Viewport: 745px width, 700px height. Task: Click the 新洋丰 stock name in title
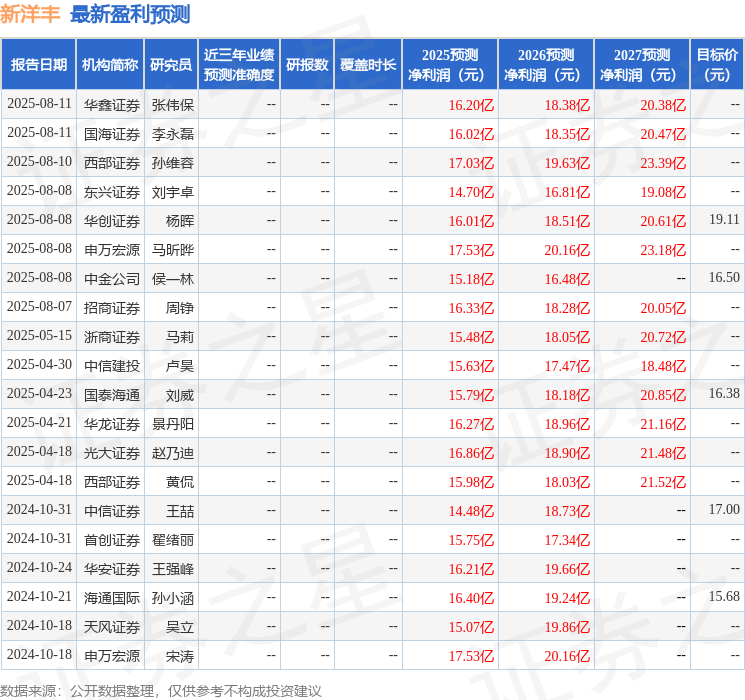pyautogui.click(x=30, y=14)
